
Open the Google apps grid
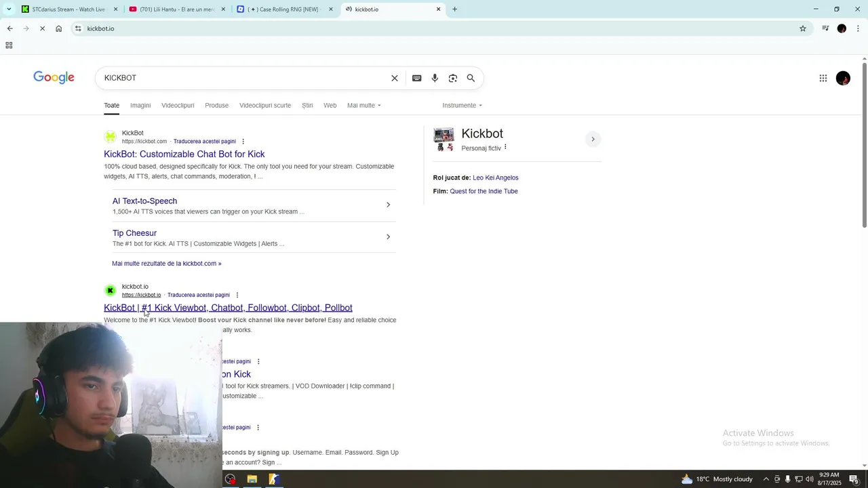point(823,78)
